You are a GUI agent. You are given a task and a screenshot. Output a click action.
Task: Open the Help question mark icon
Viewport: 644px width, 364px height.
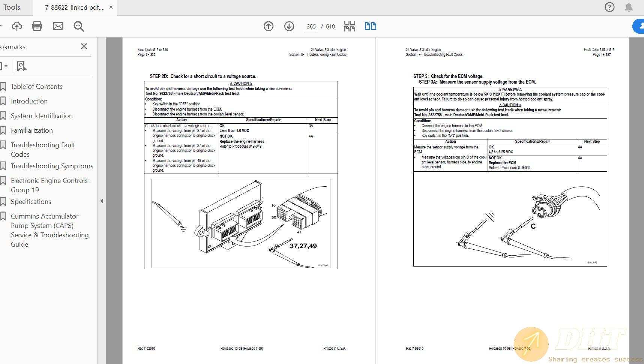pyautogui.click(x=609, y=7)
